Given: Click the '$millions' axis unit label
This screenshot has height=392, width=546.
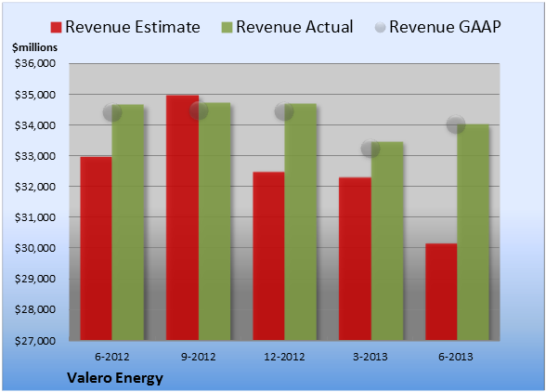Looking at the screenshot, I should click(34, 47).
